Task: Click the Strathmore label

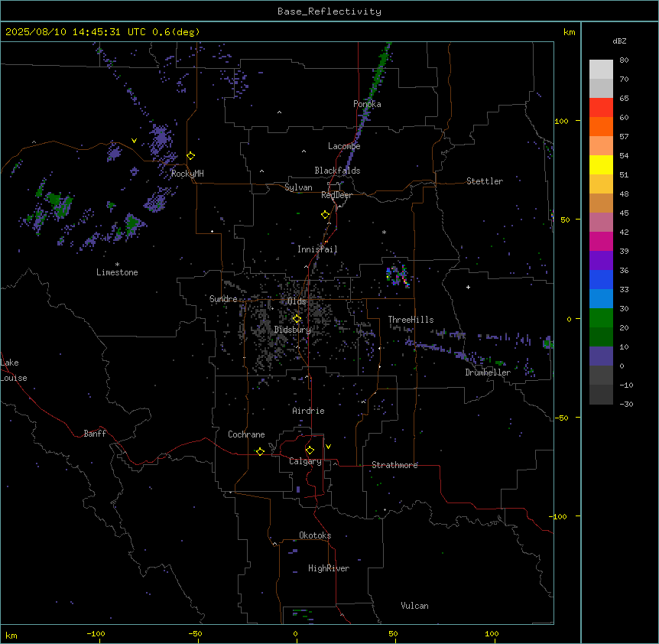Action: point(394,465)
